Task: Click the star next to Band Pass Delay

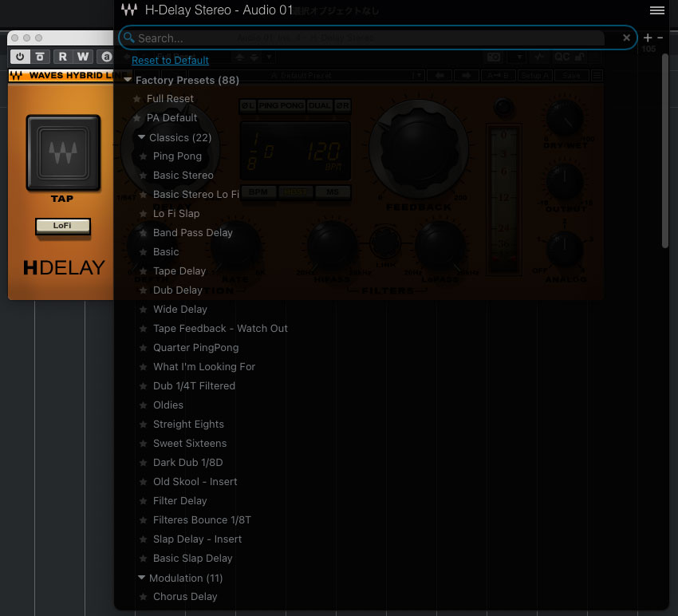Action: pyautogui.click(x=143, y=233)
